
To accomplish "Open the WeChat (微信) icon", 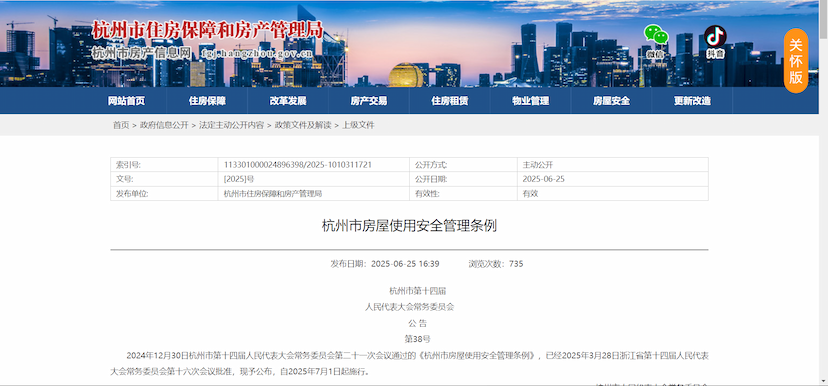I will tap(656, 41).
